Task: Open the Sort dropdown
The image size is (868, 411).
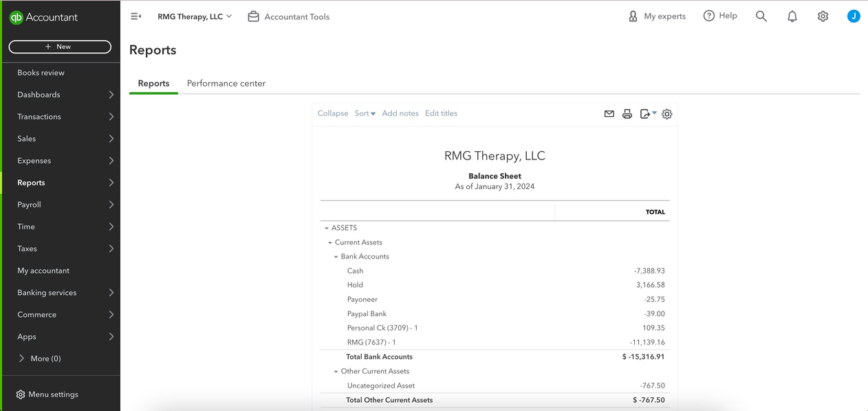Action: tap(365, 113)
